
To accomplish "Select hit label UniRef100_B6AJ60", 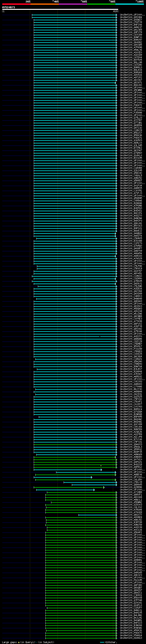I will pyautogui.click(x=131, y=85).
